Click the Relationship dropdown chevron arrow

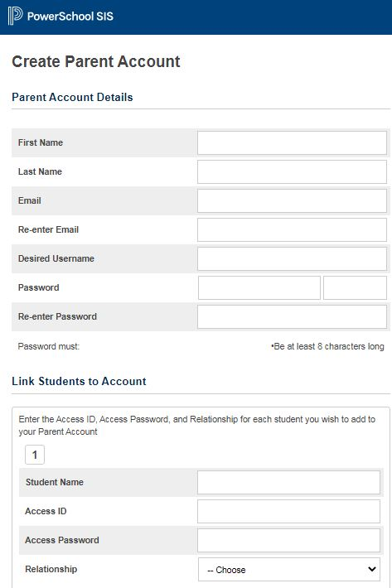(372, 569)
